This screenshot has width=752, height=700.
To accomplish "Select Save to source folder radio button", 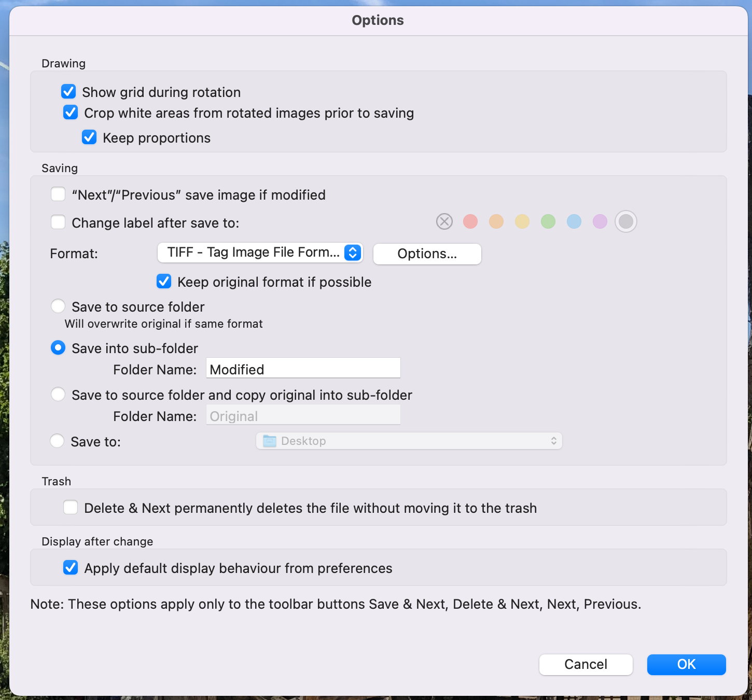I will pos(58,306).
